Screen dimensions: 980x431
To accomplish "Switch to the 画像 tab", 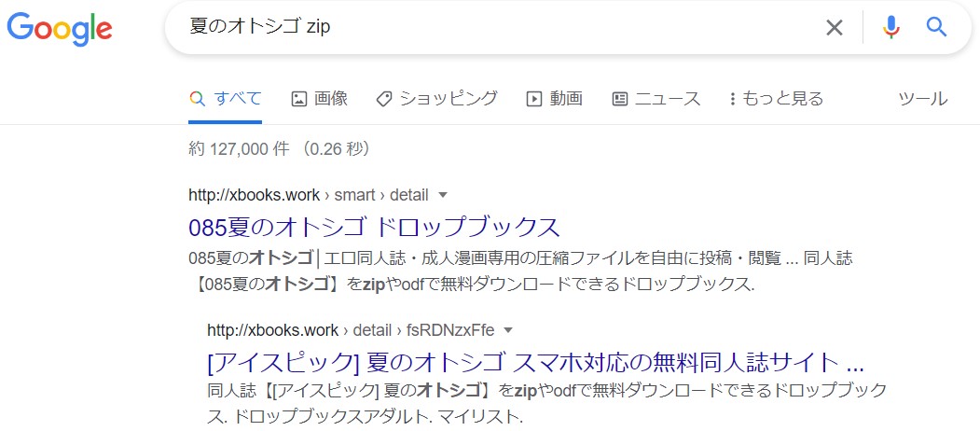I will tap(320, 99).
